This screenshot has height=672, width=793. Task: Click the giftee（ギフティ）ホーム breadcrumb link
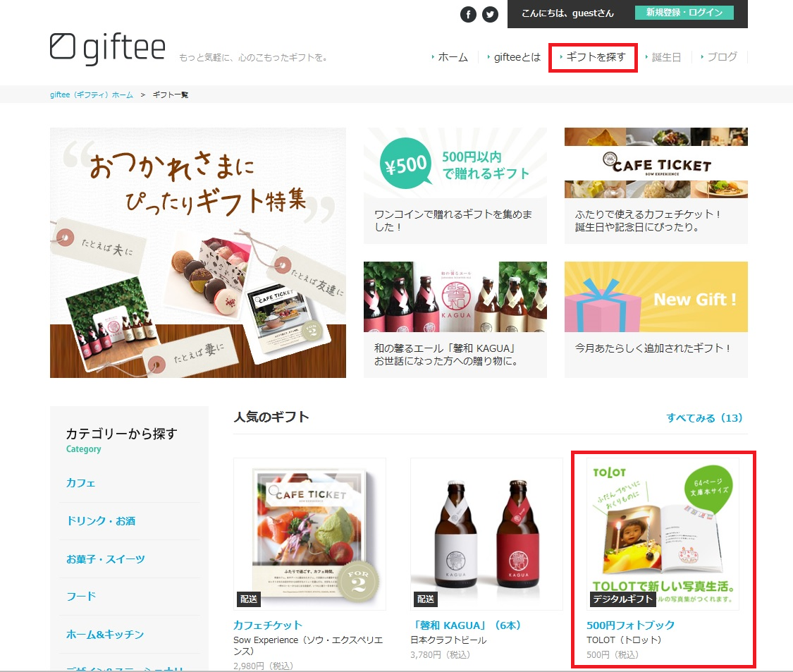click(x=92, y=94)
